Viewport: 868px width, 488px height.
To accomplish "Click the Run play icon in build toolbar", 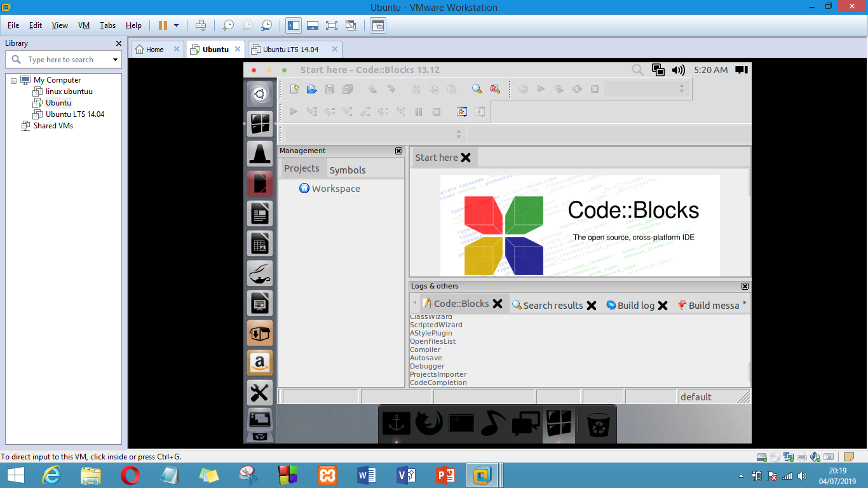I will [541, 89].
